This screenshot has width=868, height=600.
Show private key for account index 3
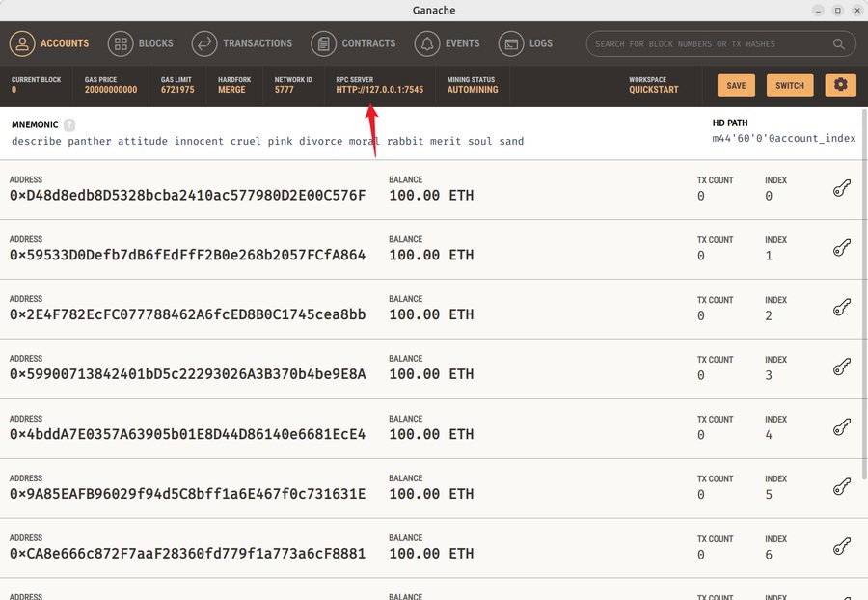point(841,368)
